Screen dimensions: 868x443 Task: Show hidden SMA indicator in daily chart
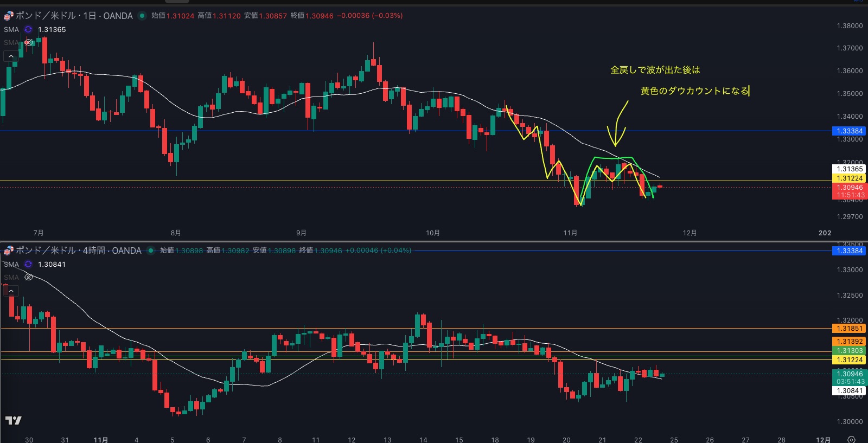29,42
